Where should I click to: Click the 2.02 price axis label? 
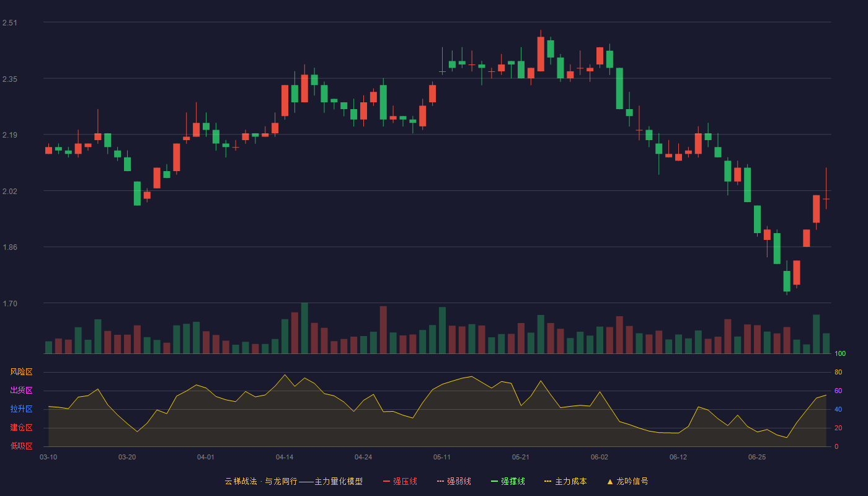(10, 191)
